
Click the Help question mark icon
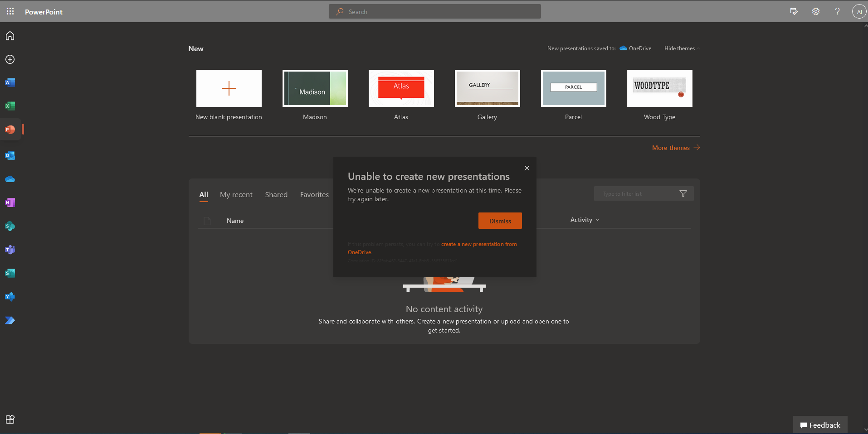tap(837, 11)
